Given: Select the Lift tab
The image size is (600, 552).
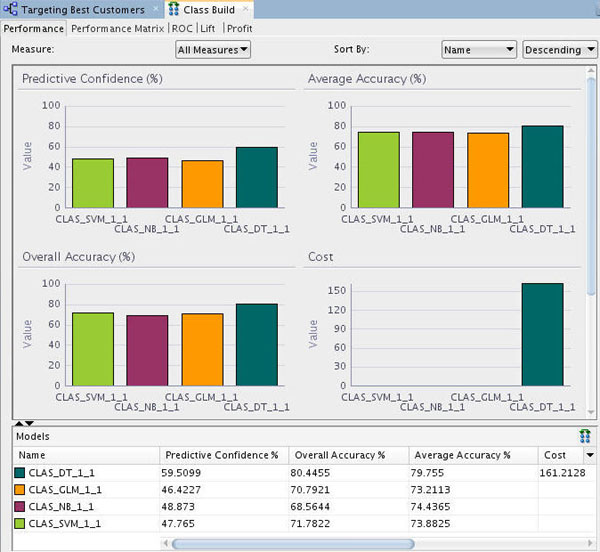Looking at the screenshot, I should (207, 28).
